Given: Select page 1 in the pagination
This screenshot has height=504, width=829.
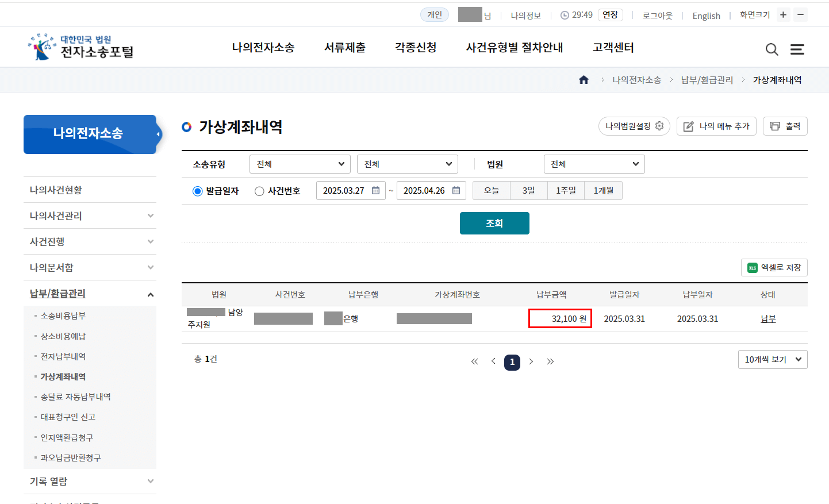Looking at the screenshot, I should pos(512,362).
